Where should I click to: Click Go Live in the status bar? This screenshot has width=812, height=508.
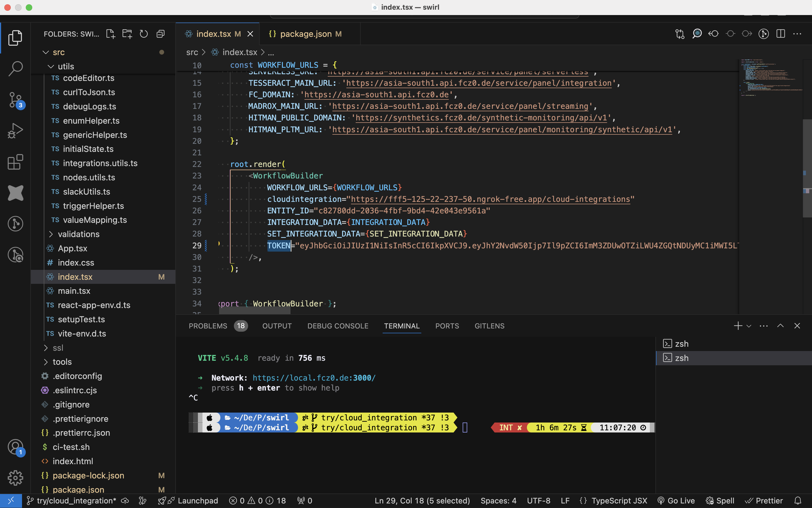point(676,500)
